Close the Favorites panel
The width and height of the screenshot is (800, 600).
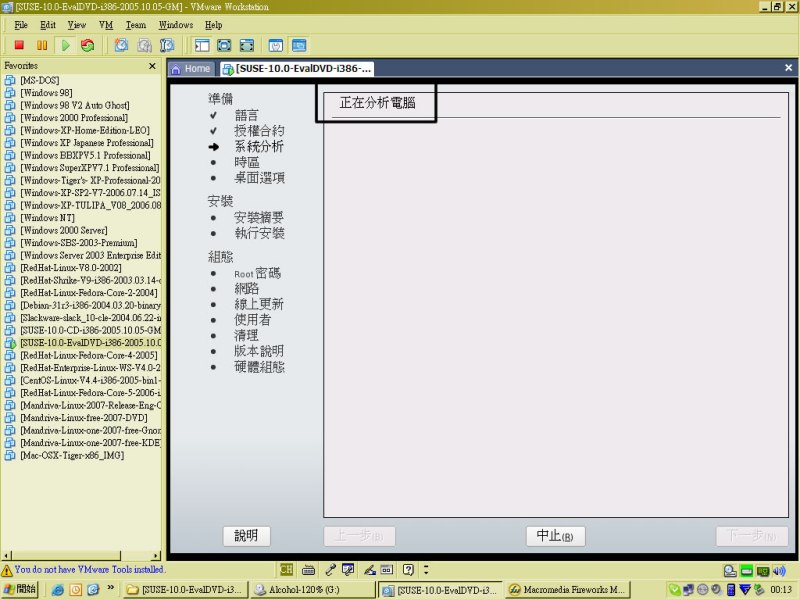(152, 66)
